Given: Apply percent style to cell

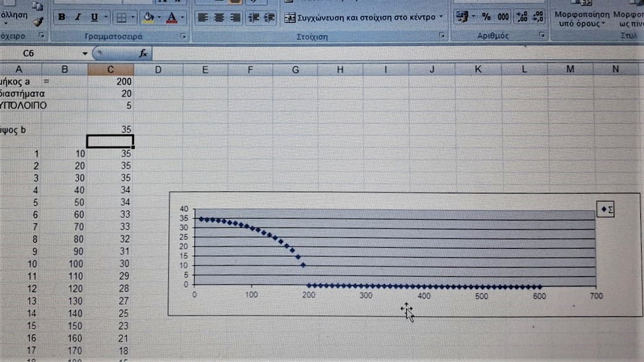Looking at the screenshot, I should pos(486,17).
